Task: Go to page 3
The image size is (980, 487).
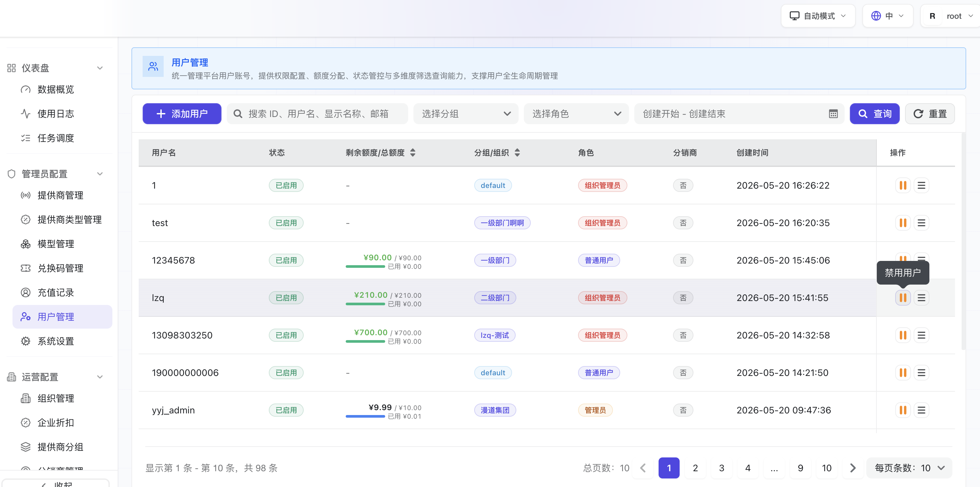Action: (721, 468)
